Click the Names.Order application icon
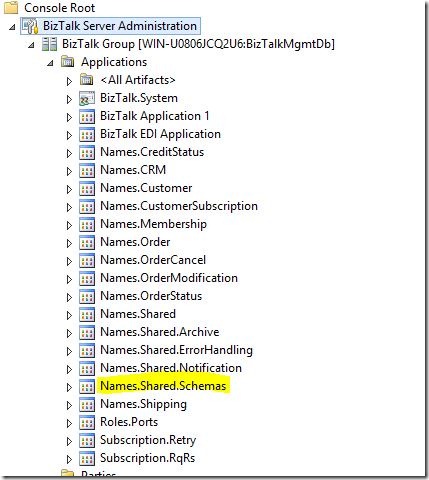Viewport: 429px width, 480px height. point(87,243)
